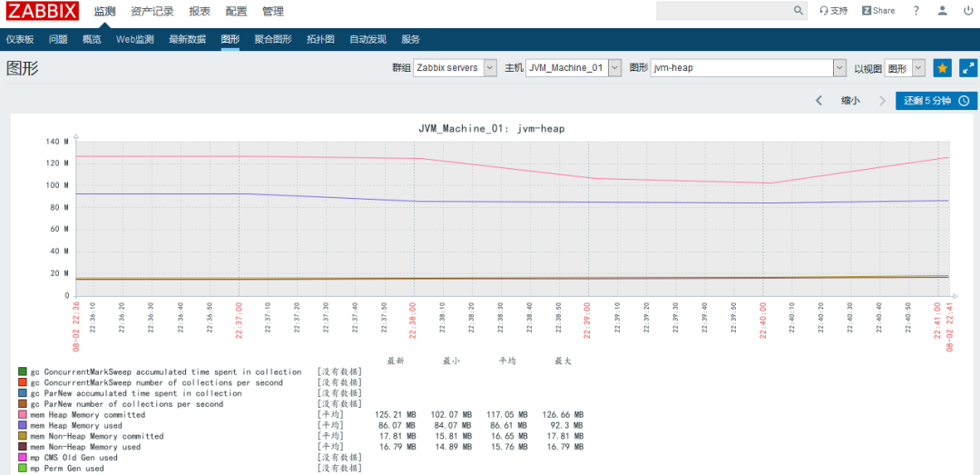980x475 pixels.
Task: Click red swatch for ConcurrentMarkSweep number of collections
Action: 23,382
